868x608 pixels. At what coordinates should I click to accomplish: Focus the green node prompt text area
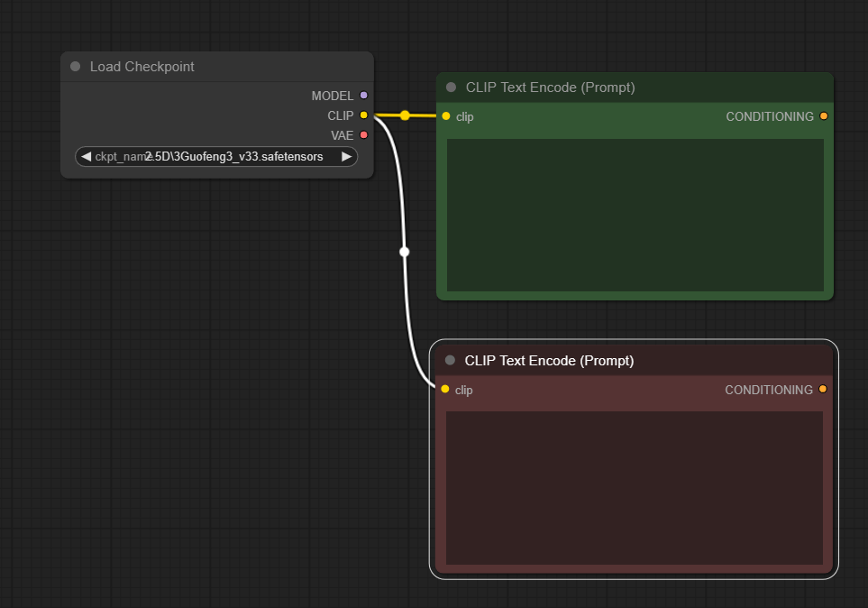pos(635,215)
